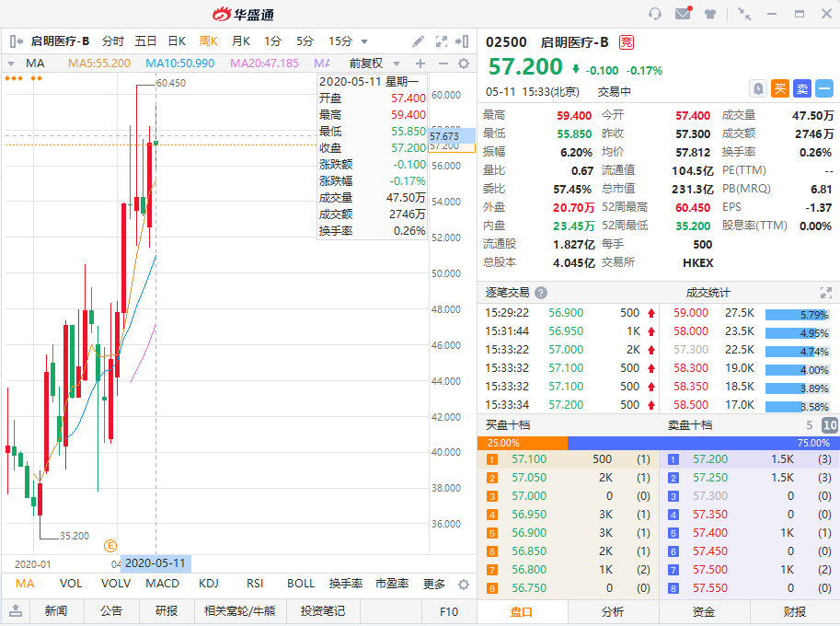Viewport: 840px width, 626px height.
Task: Click the 5.79% volume distribution bar
Action: (x=797, y=315)
